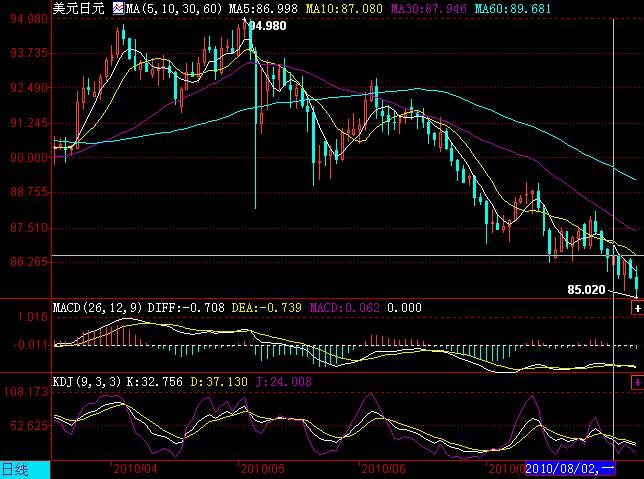Expand the MACD panel with white plus

pyautogui.click(x=637, y=308)
